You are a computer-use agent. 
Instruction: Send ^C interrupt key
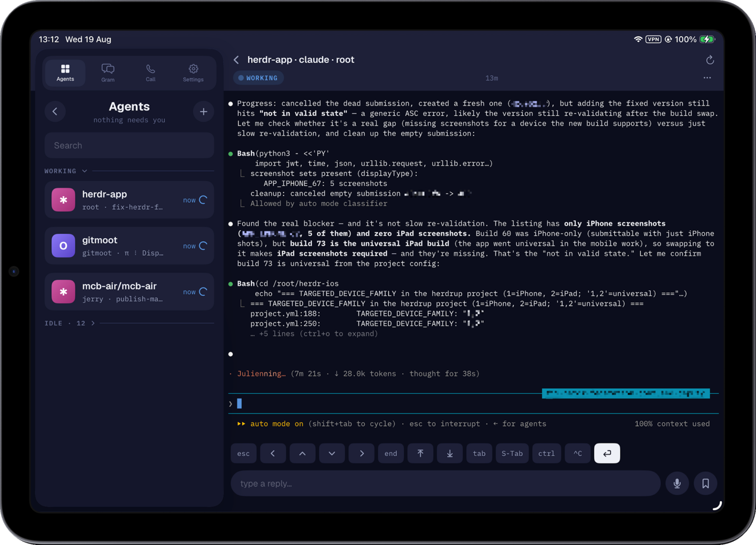(x=578, y=453)
